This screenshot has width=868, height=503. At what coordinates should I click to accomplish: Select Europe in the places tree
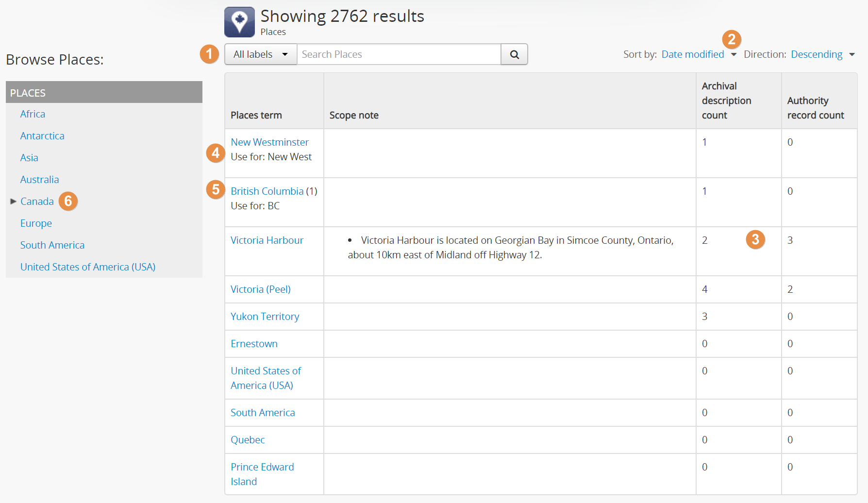click(x=36, y=223)
